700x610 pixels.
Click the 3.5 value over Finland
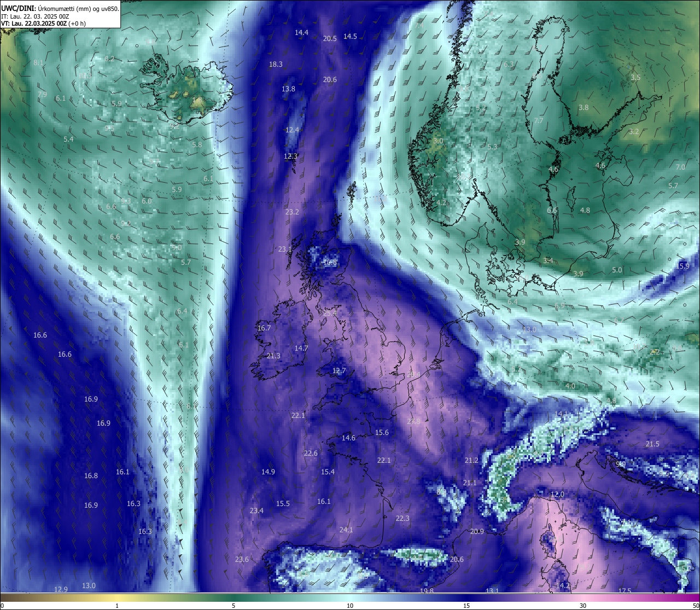635,78
